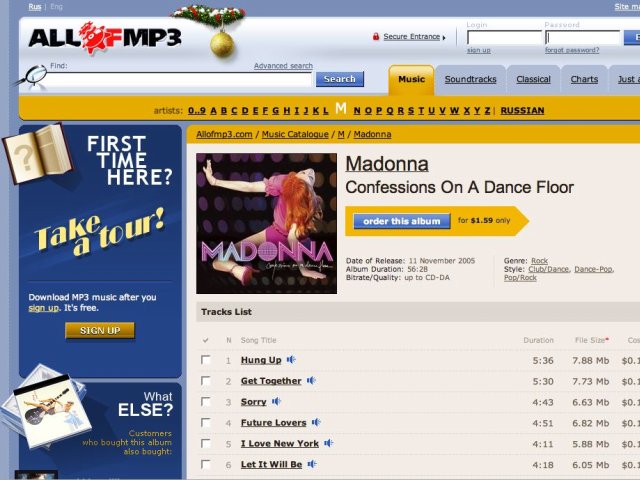
Task: Click the Madonna album cover thumbnail
Action: pos(267,223)
